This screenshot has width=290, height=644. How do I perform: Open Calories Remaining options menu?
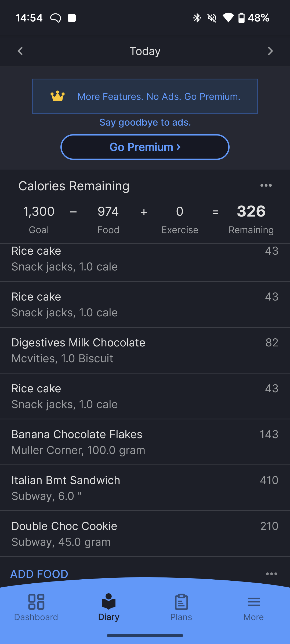(x=266, y=185)
